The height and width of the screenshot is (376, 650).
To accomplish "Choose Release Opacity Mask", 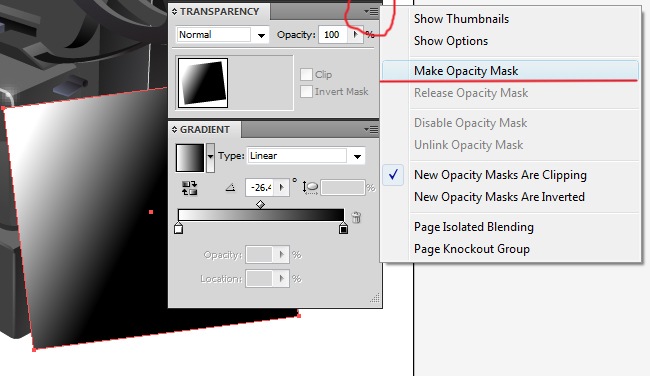I will [x=471, y=93].
